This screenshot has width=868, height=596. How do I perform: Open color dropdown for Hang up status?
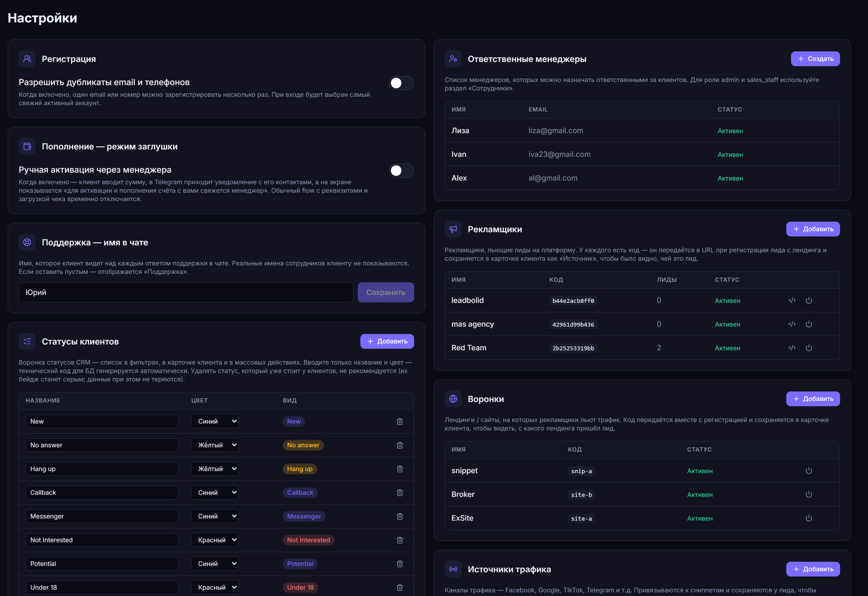coord(215,469)
